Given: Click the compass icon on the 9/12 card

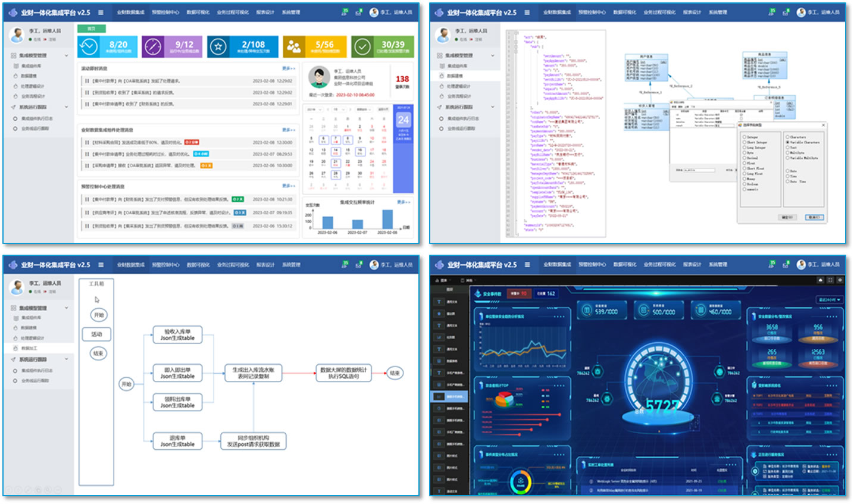Looking at the screenshot, I should click(x=153, y=46).
